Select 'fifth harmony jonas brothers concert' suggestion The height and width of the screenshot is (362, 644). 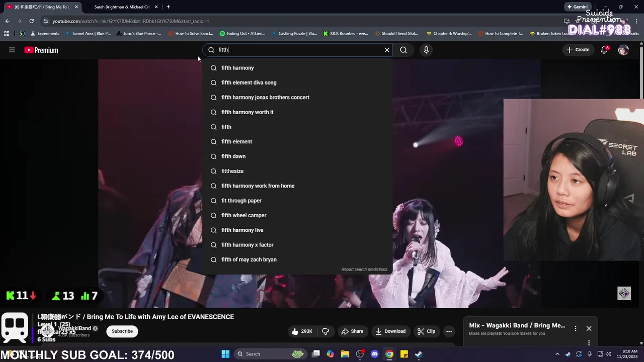point(297,97)
